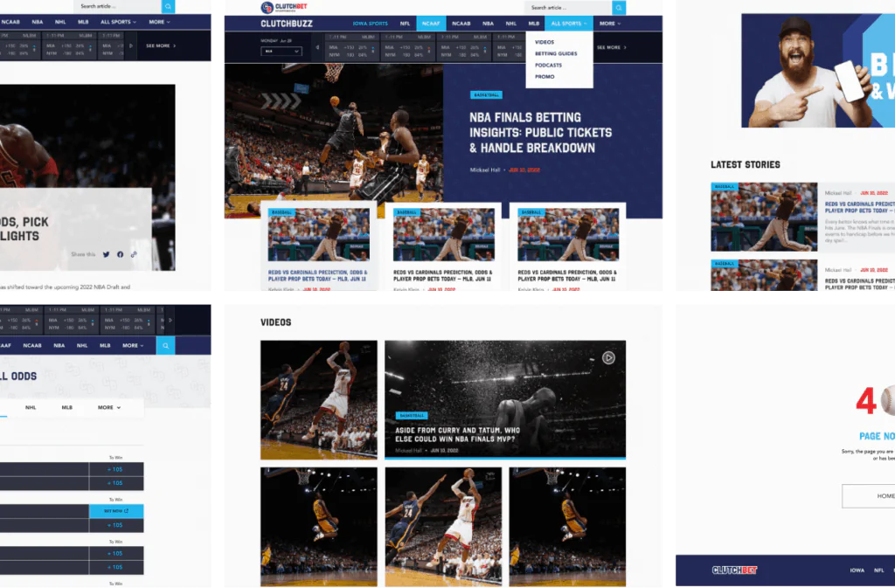The width and height of the screenshot is (895, 588).
Task: Click NFL link in the 404 footer
Action: tap(879, 571)
